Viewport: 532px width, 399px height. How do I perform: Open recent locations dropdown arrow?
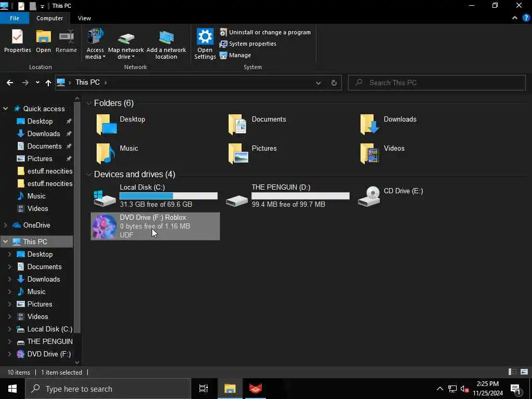pyautogui.click(x=37, y=83)
